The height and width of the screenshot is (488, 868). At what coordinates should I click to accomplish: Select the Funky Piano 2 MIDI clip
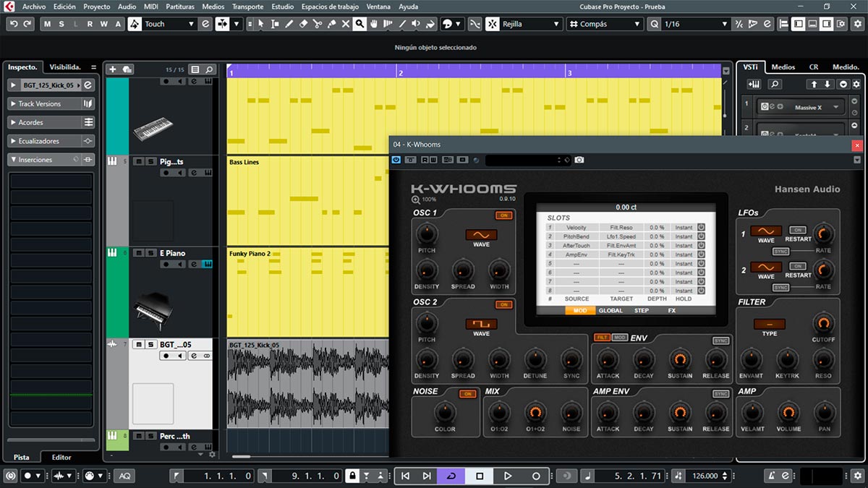307,293
